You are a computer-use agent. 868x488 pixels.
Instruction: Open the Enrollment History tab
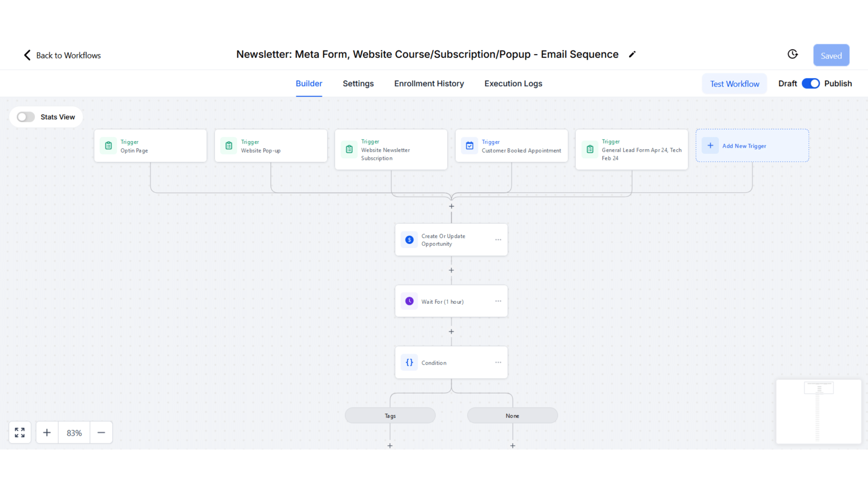[x=429, y=84]
